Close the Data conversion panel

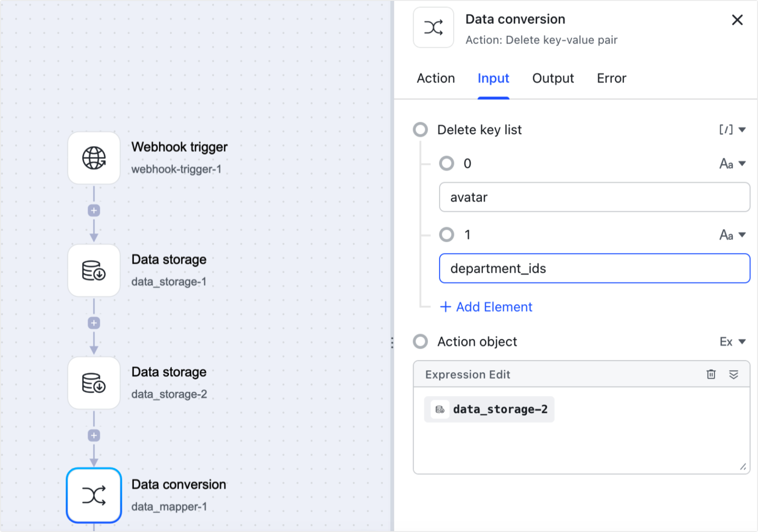(737, 20)
